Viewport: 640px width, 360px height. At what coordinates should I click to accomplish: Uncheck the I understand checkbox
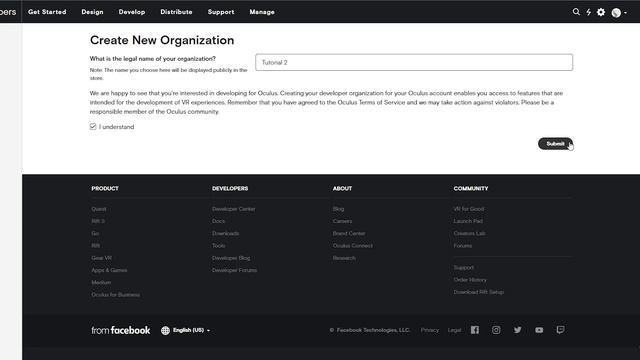point(93,127)
